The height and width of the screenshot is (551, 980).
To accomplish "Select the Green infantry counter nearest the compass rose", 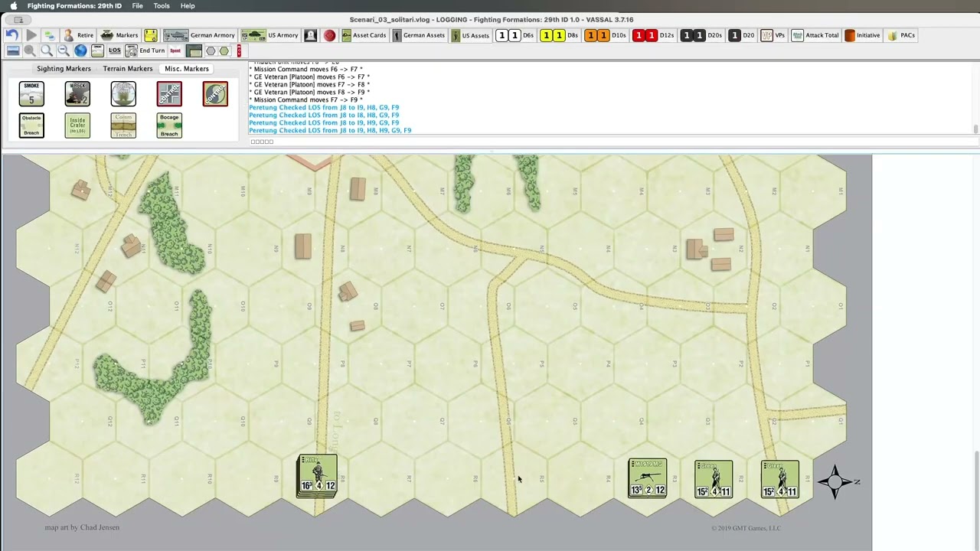I will (x=780, y=479).
